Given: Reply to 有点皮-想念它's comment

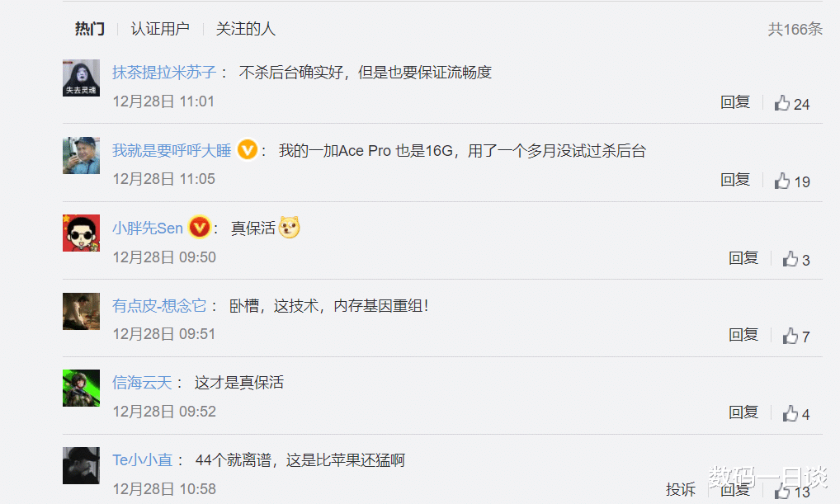Looking at the screenshot, I should click(x=743, y=335).
